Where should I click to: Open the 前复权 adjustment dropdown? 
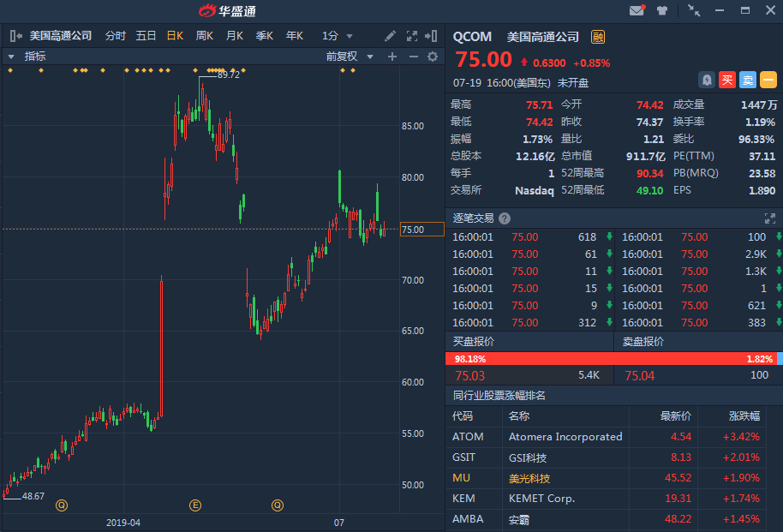pos(350,57)
